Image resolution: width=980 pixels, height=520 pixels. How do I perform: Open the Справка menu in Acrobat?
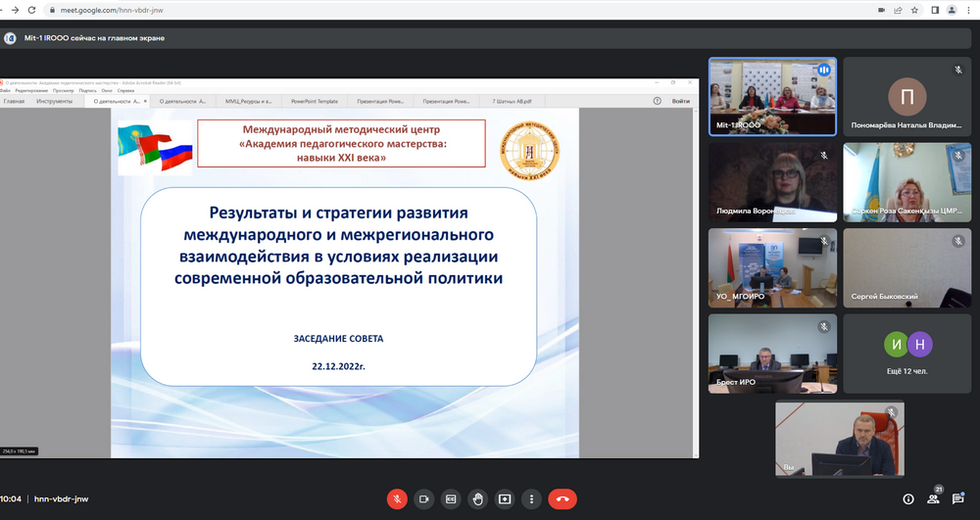pyautogui.click(x=125, y=90)
